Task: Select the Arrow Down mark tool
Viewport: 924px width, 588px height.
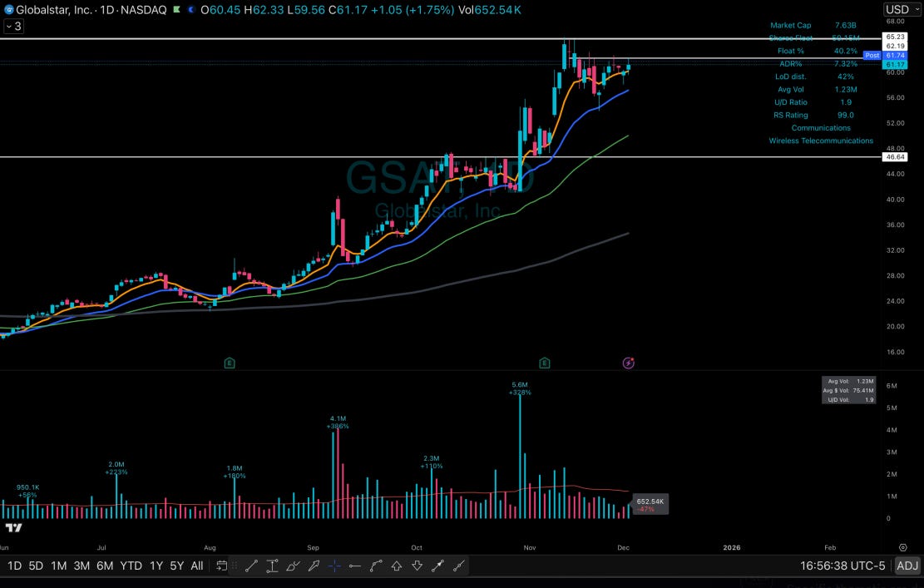Action: 418,566
